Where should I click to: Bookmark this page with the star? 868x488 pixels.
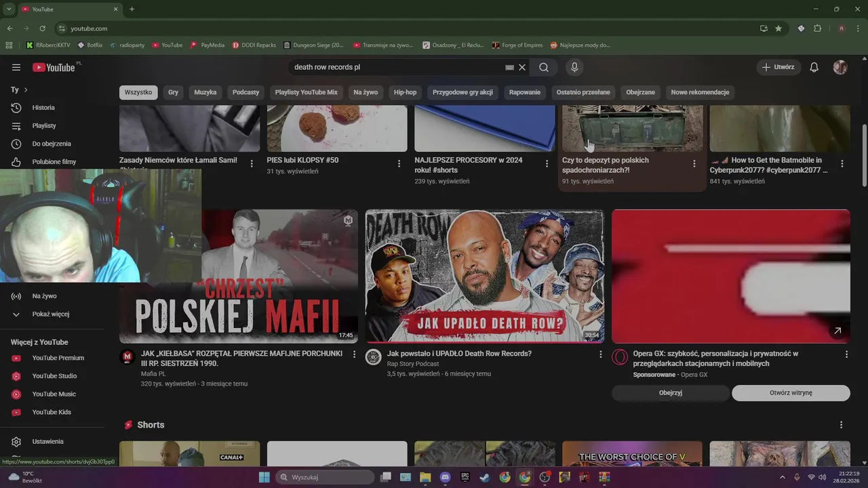click(x=778, y=28)
